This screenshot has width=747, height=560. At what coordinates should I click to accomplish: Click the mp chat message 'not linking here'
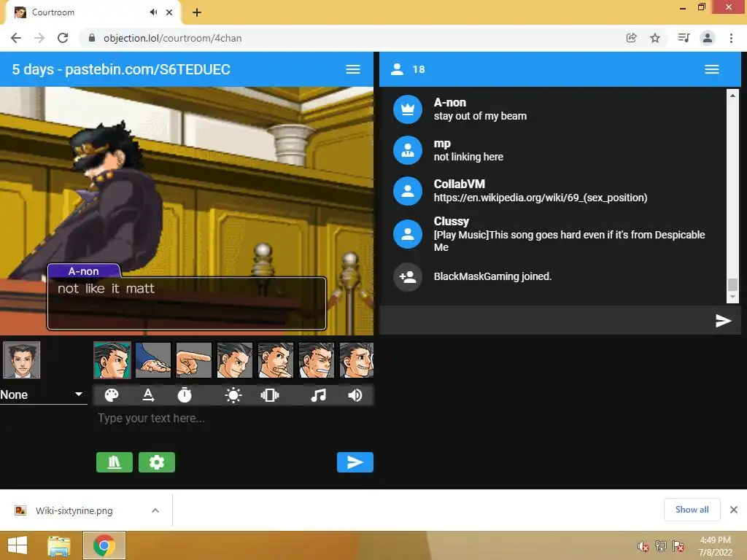468,157
